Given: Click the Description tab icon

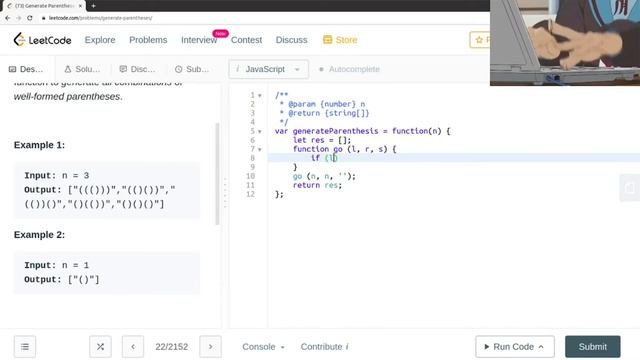Looking at the screenshot, I should [x=12, y=69].
